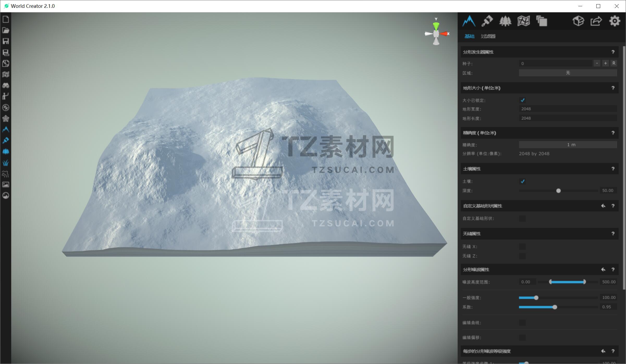Click the binoculars icon in left sidebar
This screenshot has height=364, width=626.
tap(6, 86)
